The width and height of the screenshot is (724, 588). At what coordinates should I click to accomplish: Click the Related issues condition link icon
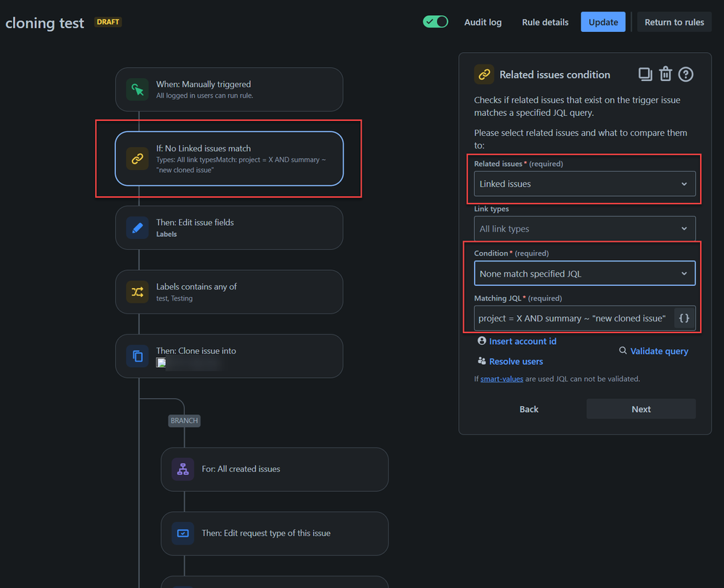click(484, 75)
